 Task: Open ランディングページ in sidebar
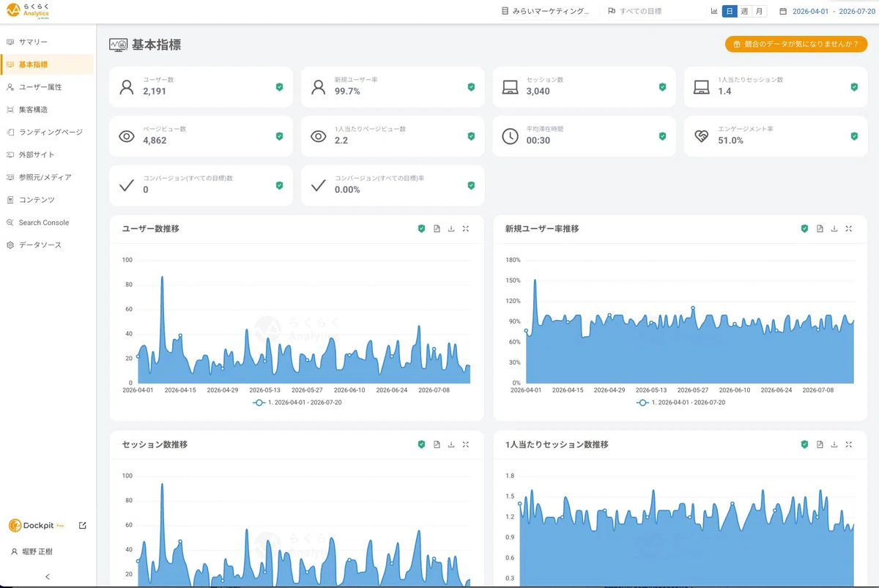point(48,133)
